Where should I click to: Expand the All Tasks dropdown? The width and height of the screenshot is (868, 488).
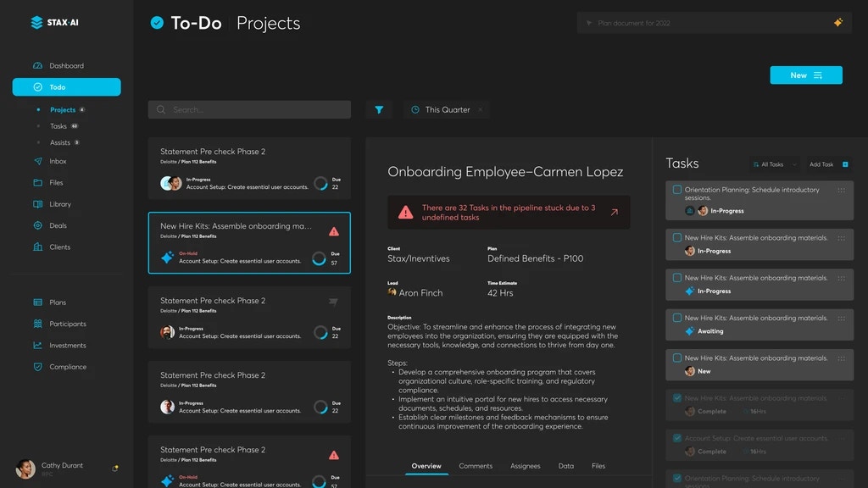[x=775, y=164]
